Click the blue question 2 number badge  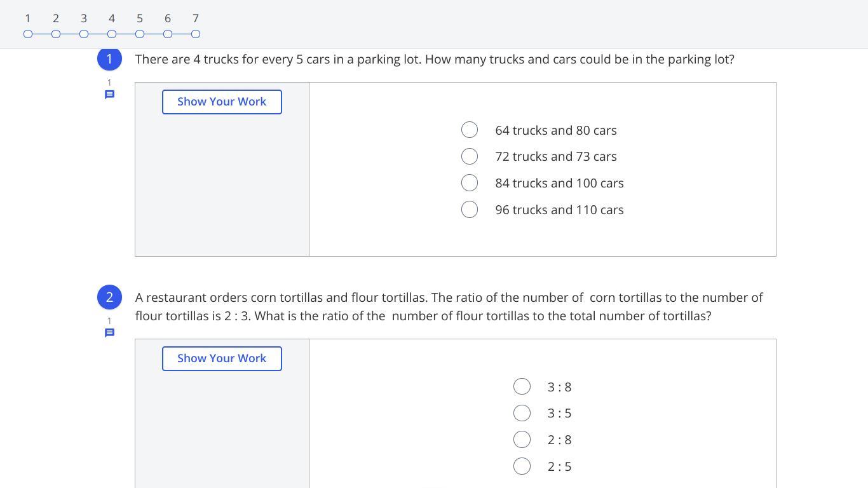(109, 297)
